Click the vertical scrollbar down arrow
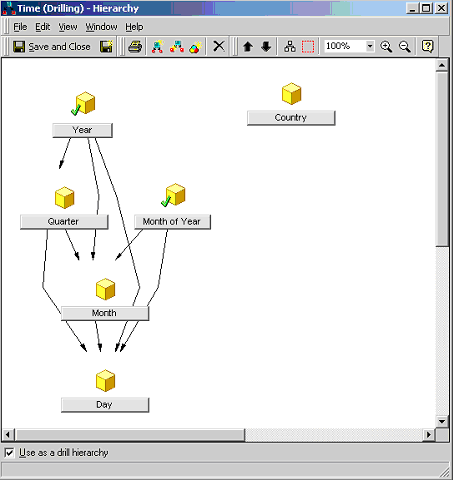This screenshot has height=480, width=453. pos(442,421)
